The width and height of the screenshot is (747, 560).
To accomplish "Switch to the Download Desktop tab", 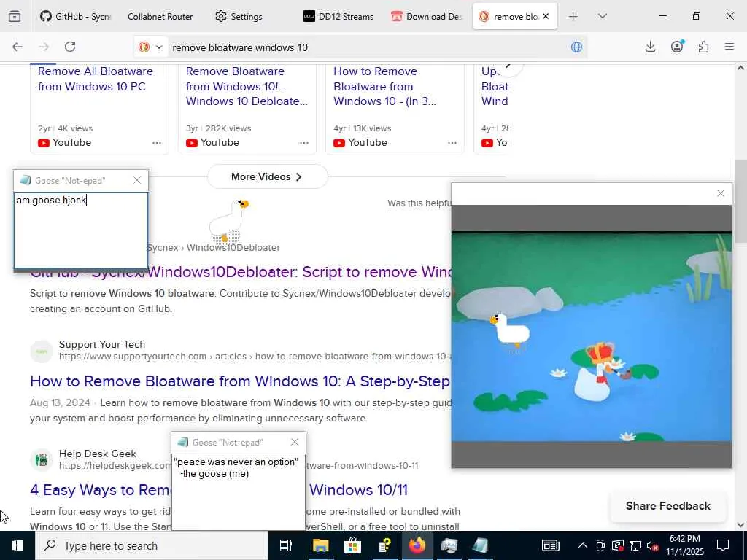I will [427, 16].
